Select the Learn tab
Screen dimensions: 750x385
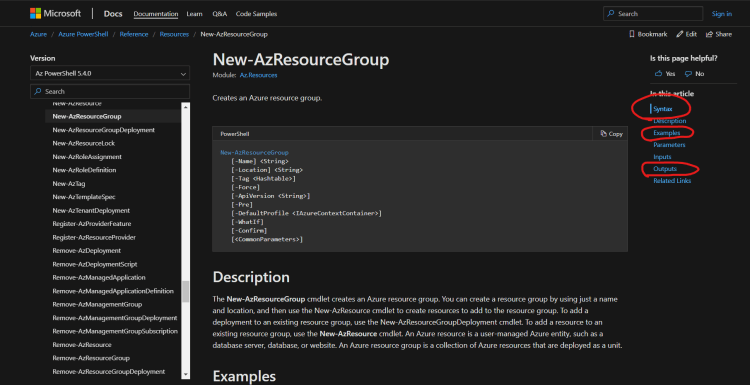(194, 14)
